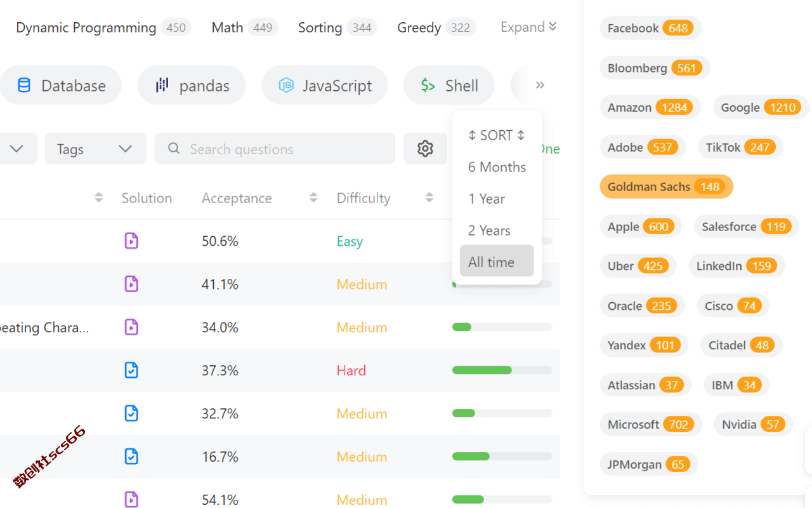Select the JPMorgan company tag
The width and height of the screenshot is (812, 508).
pyautogui.click(x=648, y=465)
